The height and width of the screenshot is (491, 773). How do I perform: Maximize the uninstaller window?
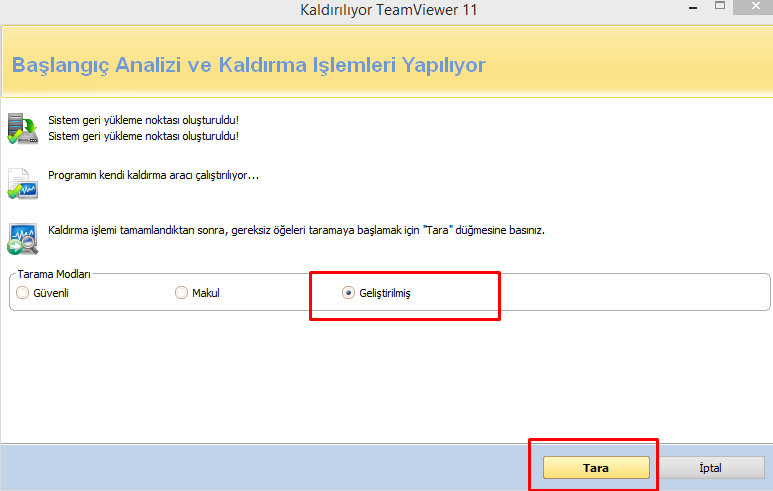pyautogui.click(x=720, y=6)
